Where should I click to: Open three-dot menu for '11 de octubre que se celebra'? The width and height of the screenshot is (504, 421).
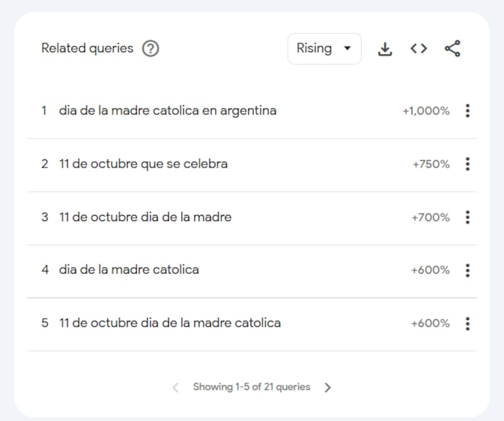click(467, 164)
